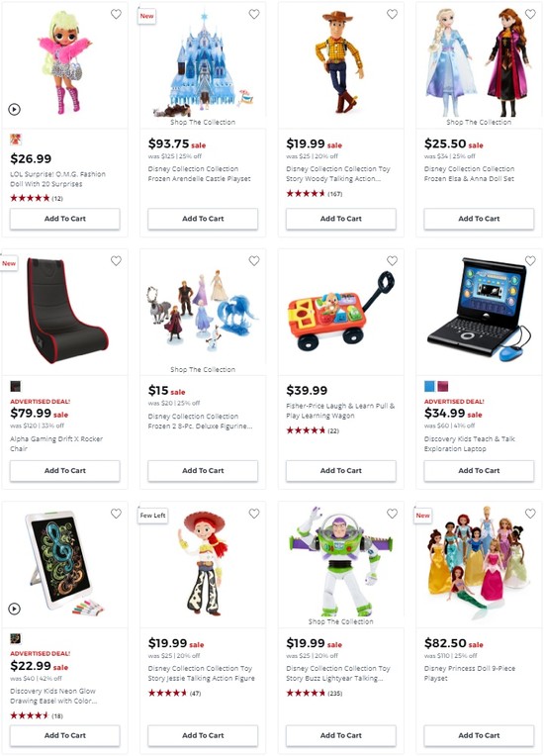
Task: Favorite the Disney Princess Doll 9-Piece Playset
Action: point(530,514)
